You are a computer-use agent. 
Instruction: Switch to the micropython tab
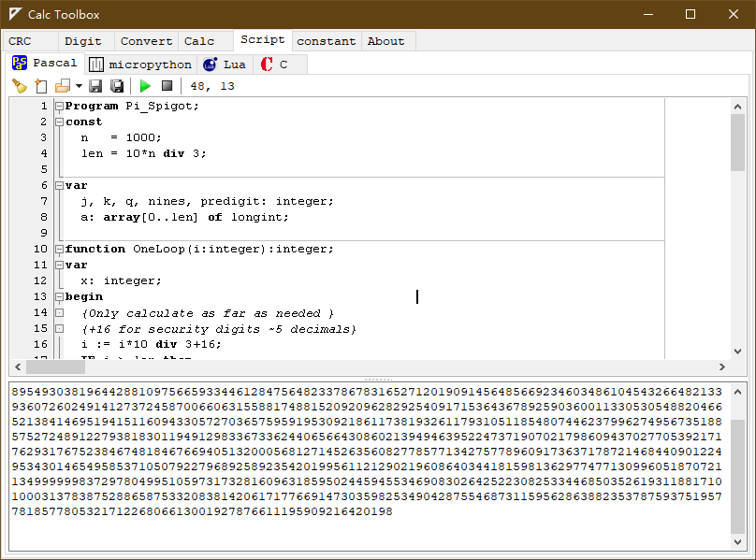point(140,65)
